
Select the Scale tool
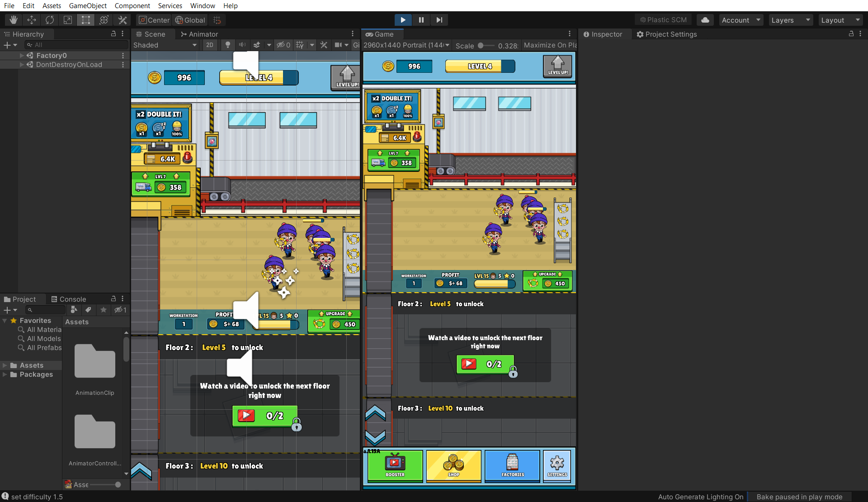[x=67, y=20]
